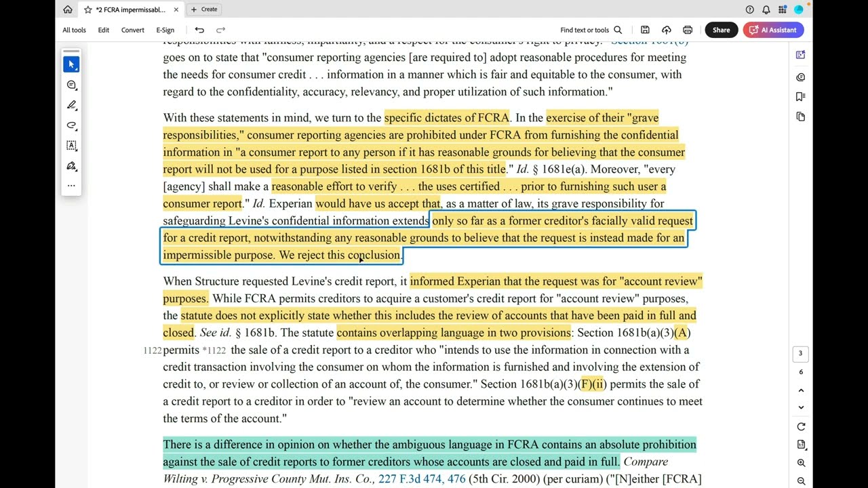
Task: Choose the Fill and sign pen tool
Action: point(71,165)
